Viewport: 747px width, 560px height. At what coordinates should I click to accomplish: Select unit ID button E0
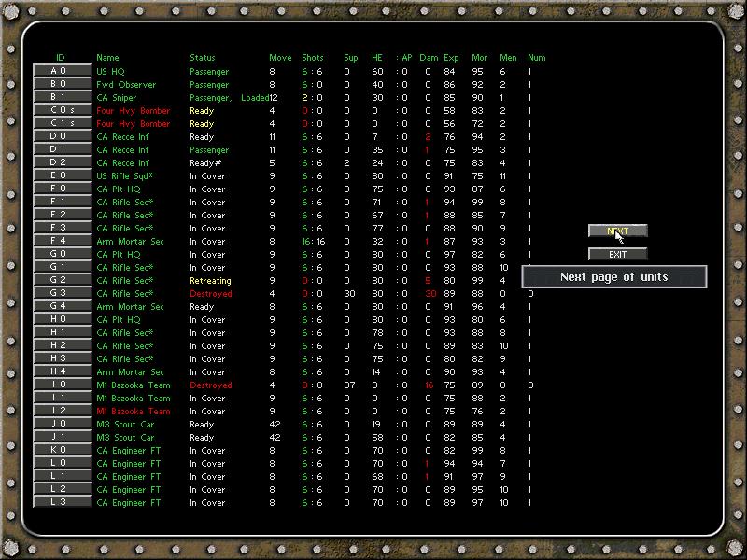(x=63, y=175)
